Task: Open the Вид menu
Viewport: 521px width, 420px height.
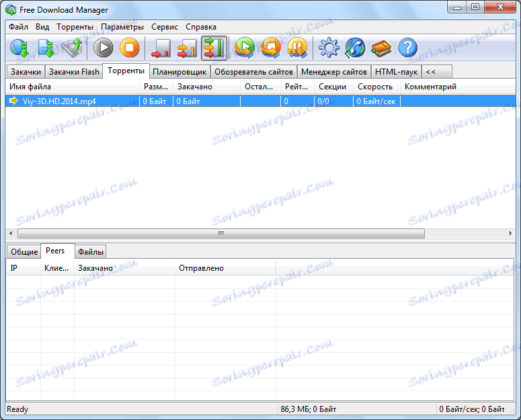Action: (x=42, y=27)
